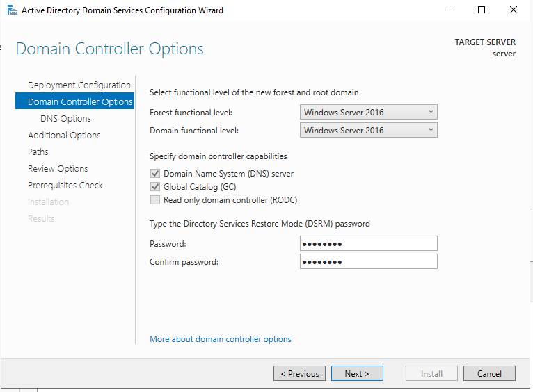Toggle the Global Catalog (GC) checkbox
Image resolution: width=533 pixels, height=392 pixels.
click(155, 187)
